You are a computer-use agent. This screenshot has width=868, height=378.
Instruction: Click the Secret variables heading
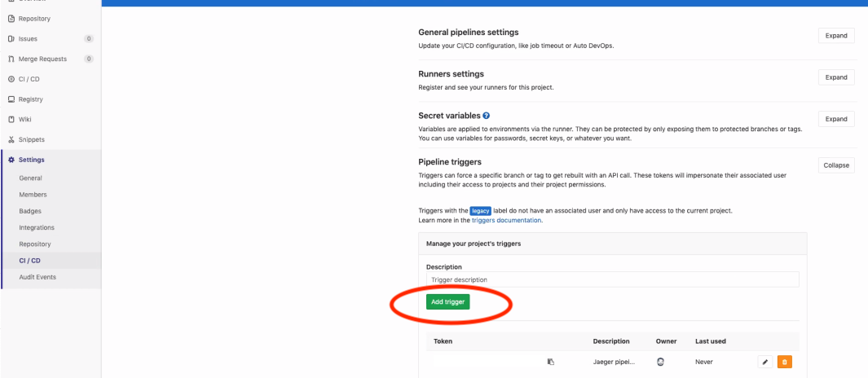point(450,116)
